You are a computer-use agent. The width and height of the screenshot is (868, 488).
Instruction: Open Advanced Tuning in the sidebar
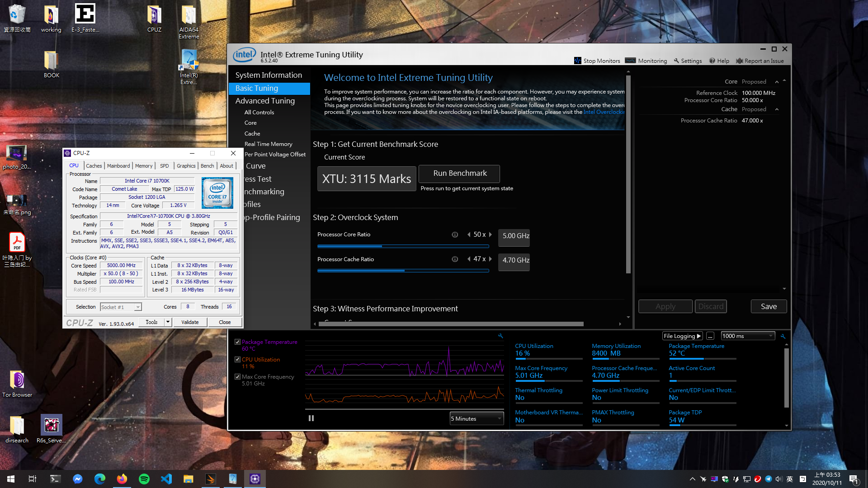click(265, 101)
